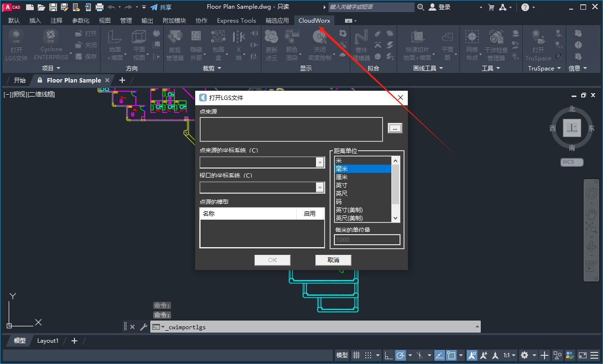Open point source coordinate system dropdown

pos(320,163)
